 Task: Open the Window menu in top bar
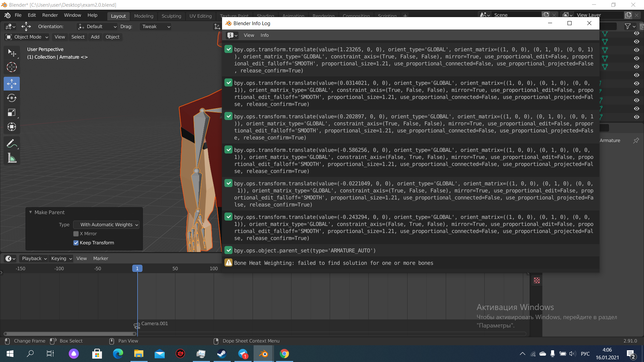(72, 15)
